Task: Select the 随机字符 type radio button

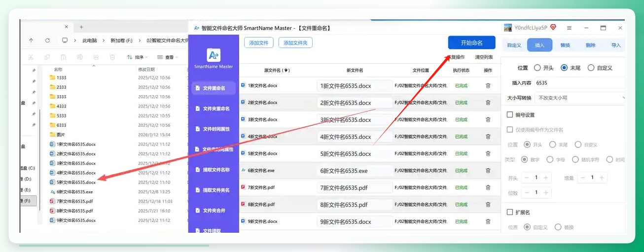Action: pyautogui.click(x=575, y=159)
